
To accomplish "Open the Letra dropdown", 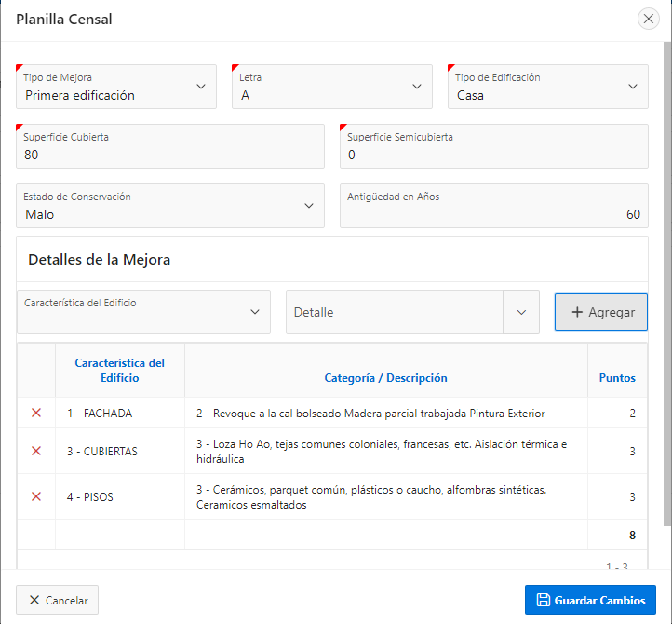I will coord(332,87).
